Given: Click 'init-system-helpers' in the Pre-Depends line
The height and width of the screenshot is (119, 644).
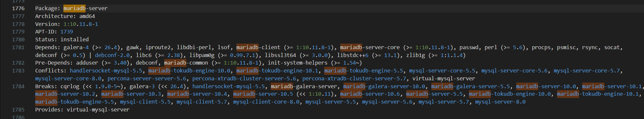Looking at the screenshot, I should (x=298, y=63).
